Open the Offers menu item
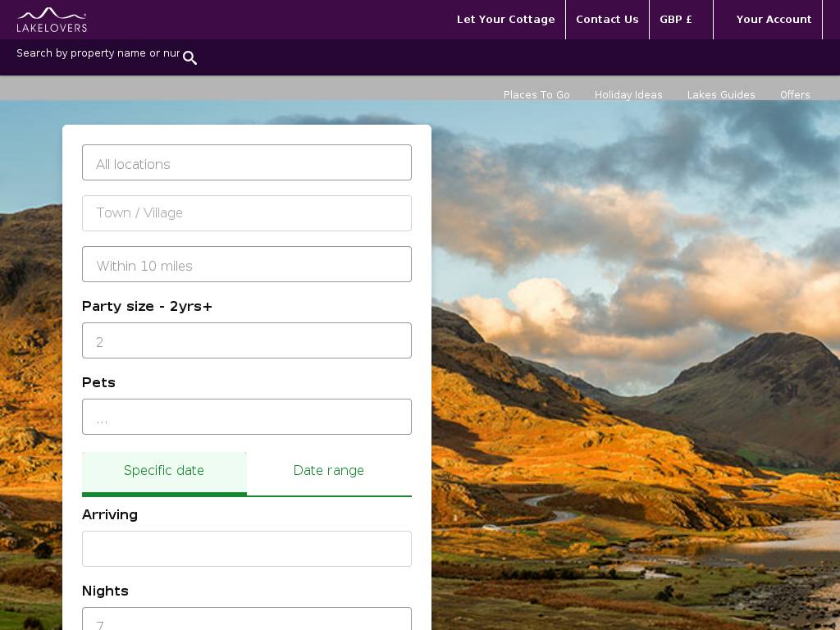The width and height of the screenshot is (840, 630). coord(795,95)
